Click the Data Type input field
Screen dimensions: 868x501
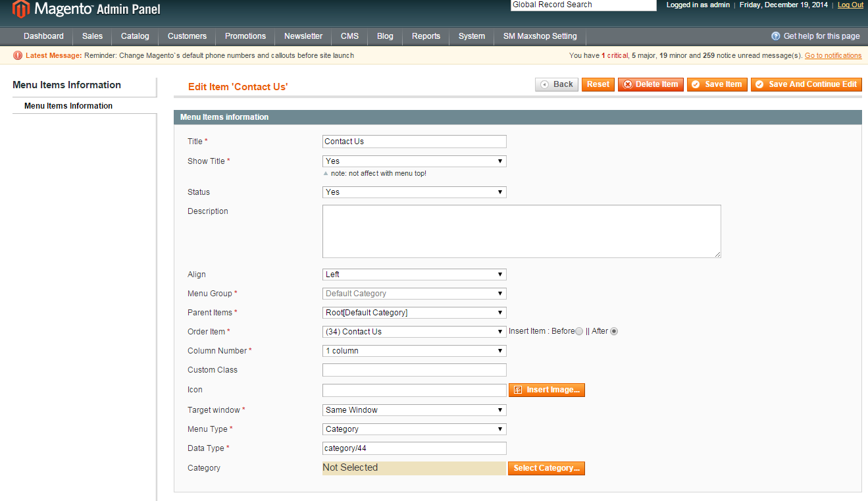pyautogui.click(x=415, y=448)
